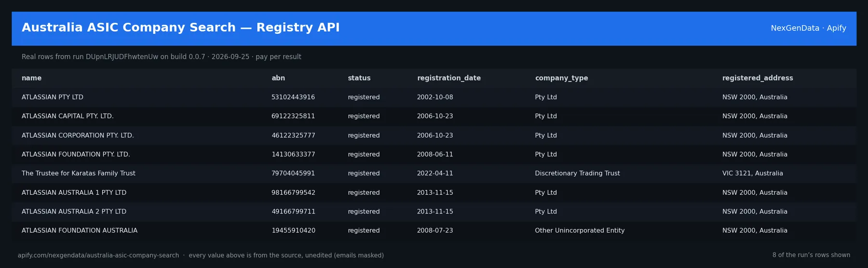Image resolution: width=868 pixels, height=268 pixels.
Task: Click 'registered' status for ATLASSIAN AUSTRALIA 2
Action: coord(364,212)
